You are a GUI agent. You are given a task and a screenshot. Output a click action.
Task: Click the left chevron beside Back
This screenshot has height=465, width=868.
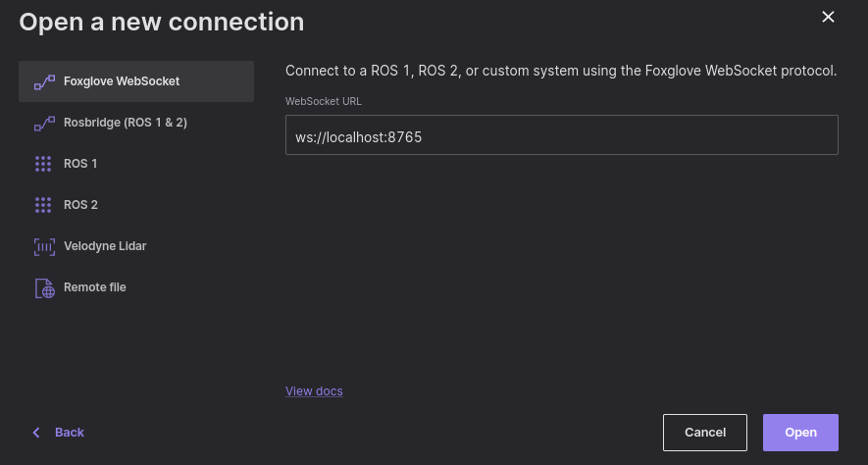tap(37, 433)
